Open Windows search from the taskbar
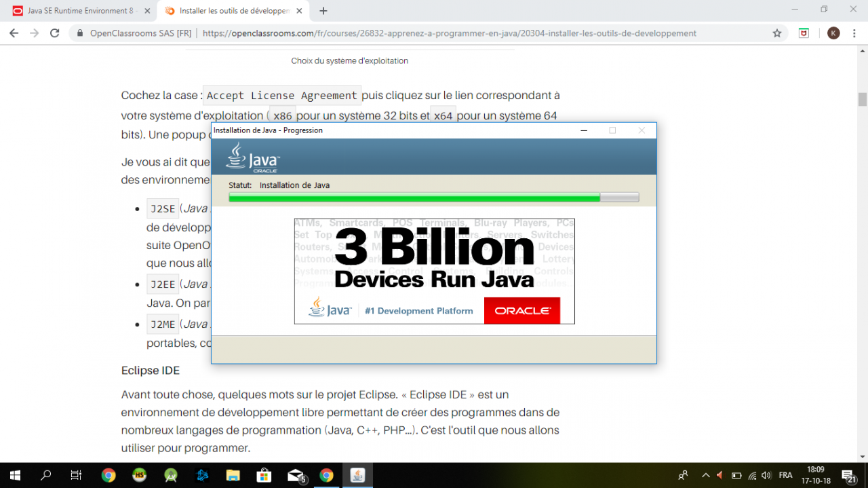 coord(46,475)
